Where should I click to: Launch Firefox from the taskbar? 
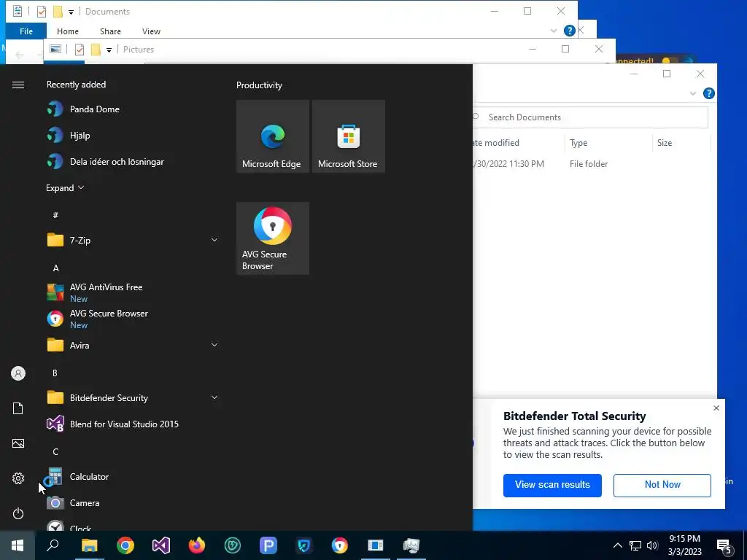(x=197, y=545)
